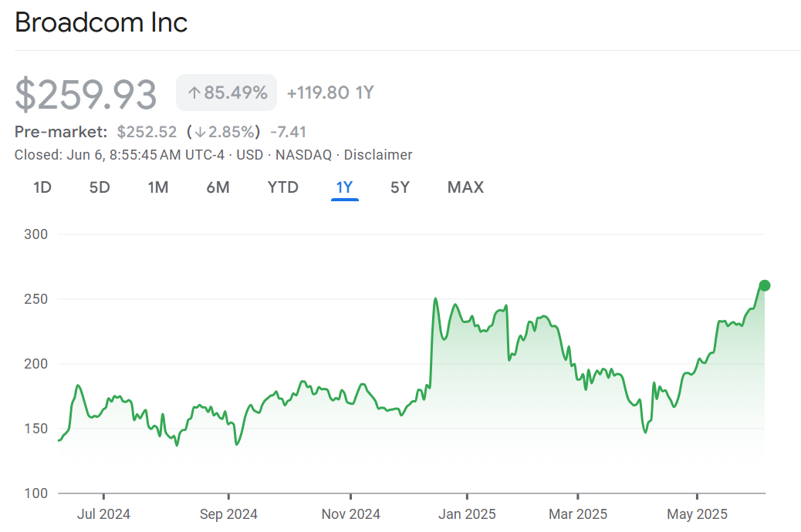The image size is (801, 532).
Task: Click the Closed Jun 6 timestamp text
Action: click(119, 155)
